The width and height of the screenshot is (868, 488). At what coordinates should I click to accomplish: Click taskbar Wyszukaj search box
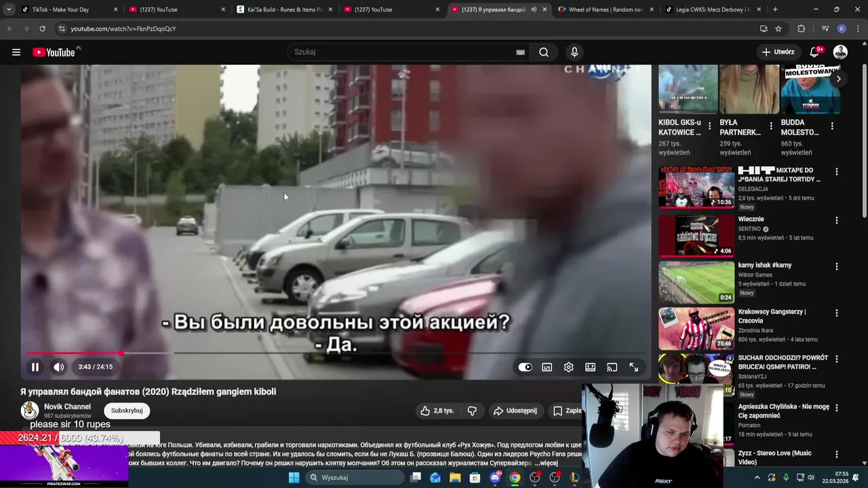[x=355, y=477]
